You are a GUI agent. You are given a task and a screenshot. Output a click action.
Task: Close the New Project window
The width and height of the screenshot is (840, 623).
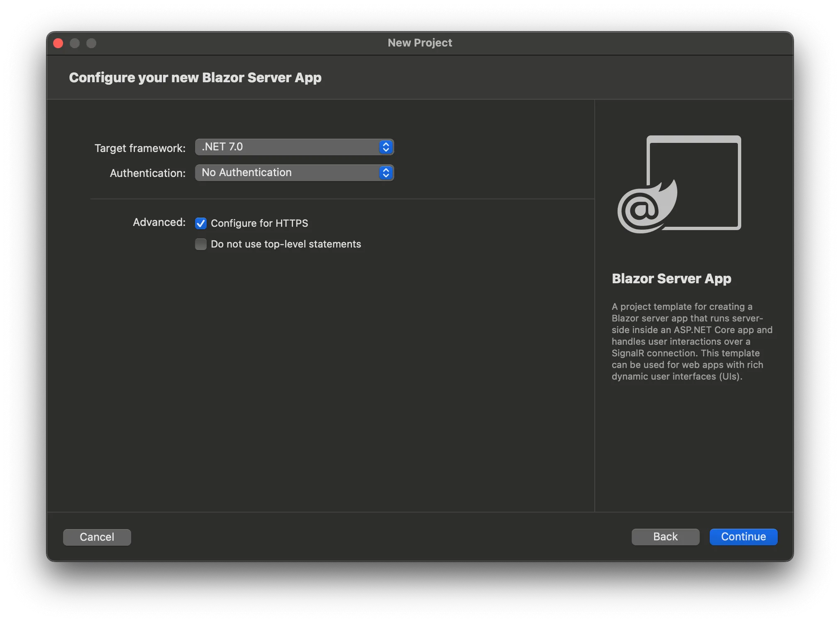(59, 43)
